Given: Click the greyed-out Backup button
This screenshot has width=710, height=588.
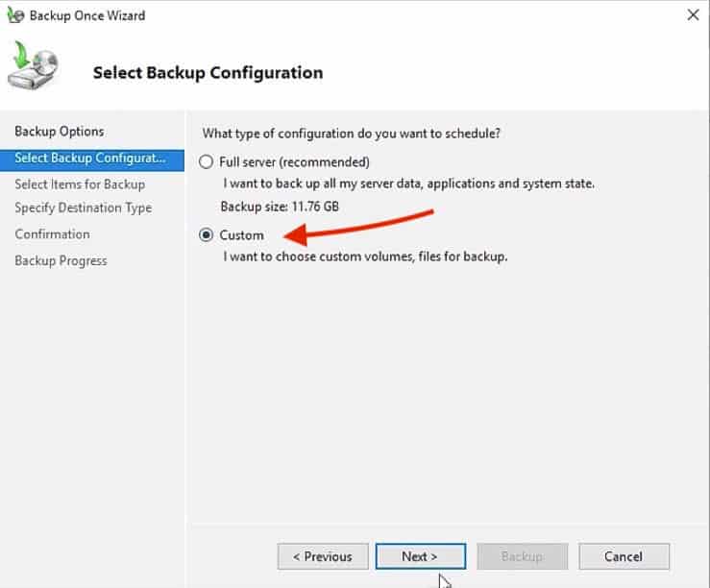Looking at the screenshot, I should (522, 556).
